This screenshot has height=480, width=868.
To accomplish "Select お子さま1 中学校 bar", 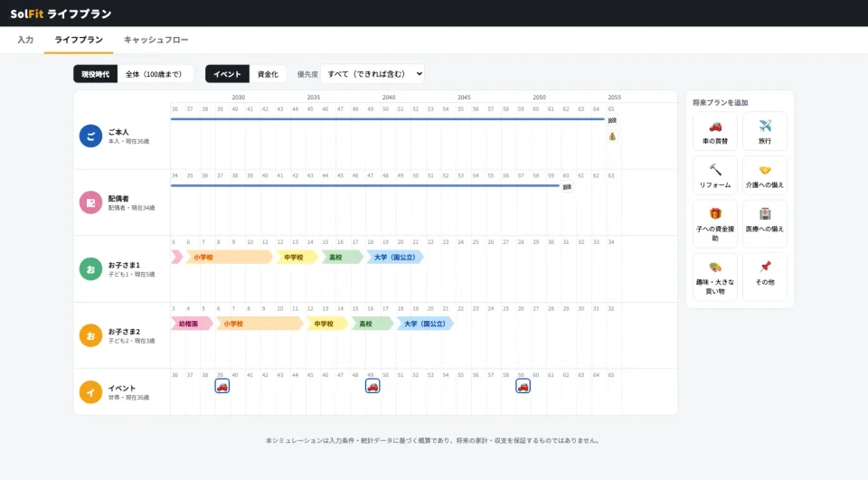I will pos(297,257).
